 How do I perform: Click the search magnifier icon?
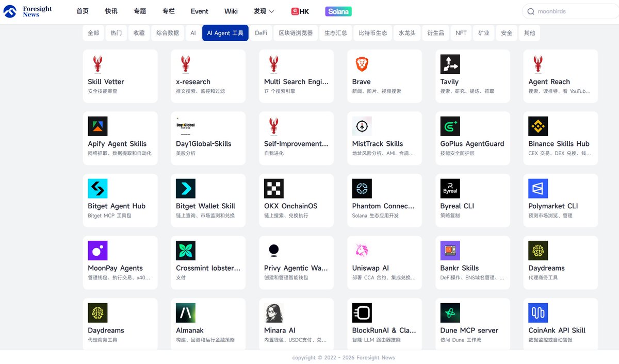click(x=531, y=11)
